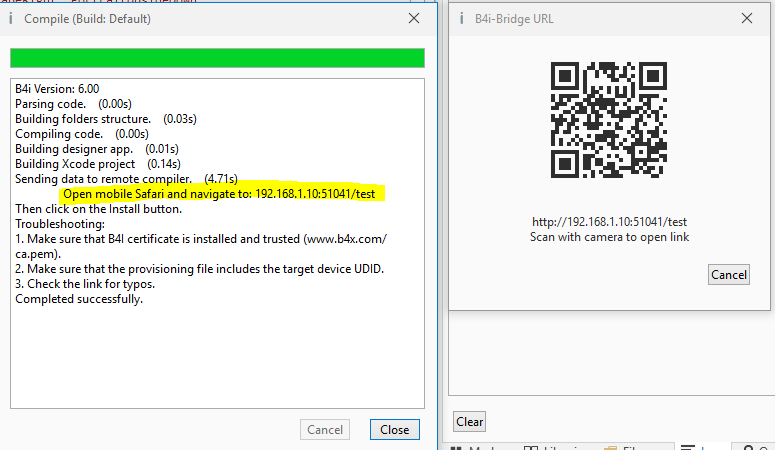
Task: Click the 'Completed successfully.' log line
Action: pos(79,299)
